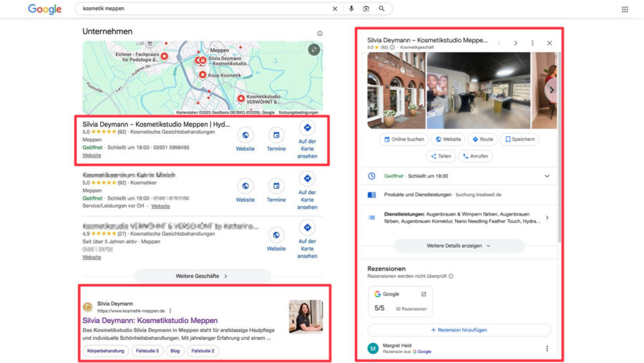Click the voice search microphone icon

click(351, 9)
